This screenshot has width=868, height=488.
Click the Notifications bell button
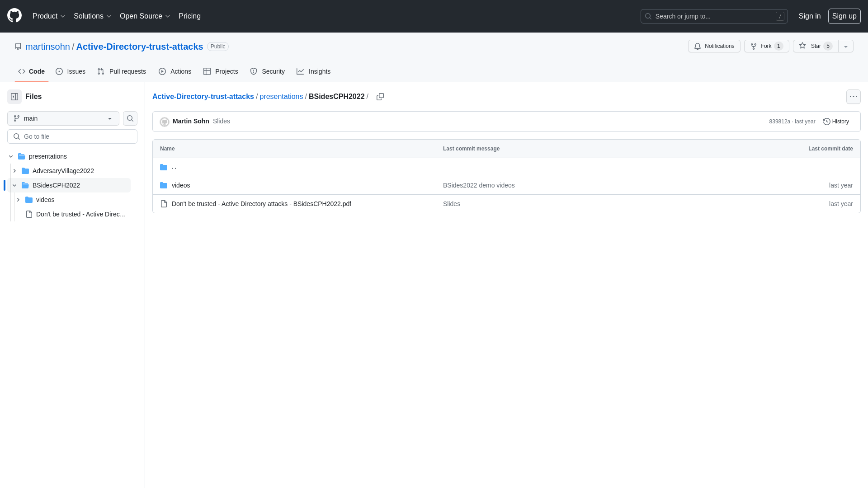[x=714, y=46]
